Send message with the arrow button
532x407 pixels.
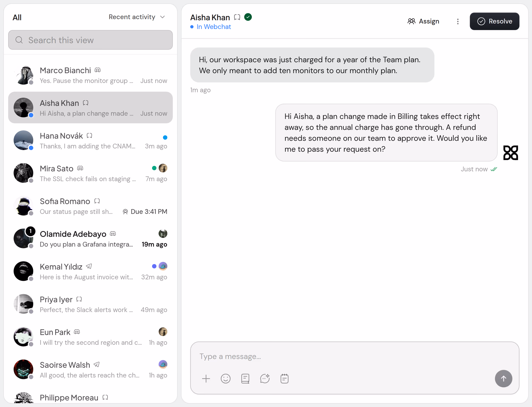503,379
